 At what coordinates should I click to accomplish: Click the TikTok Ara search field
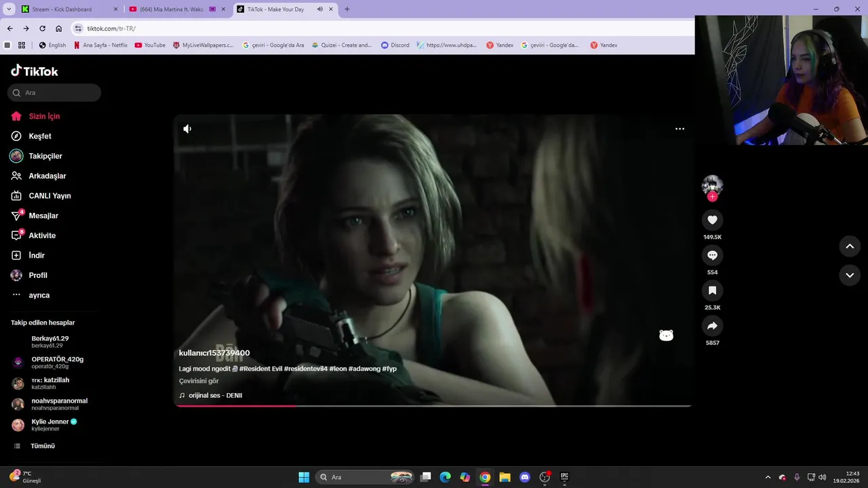click(54, 93)
